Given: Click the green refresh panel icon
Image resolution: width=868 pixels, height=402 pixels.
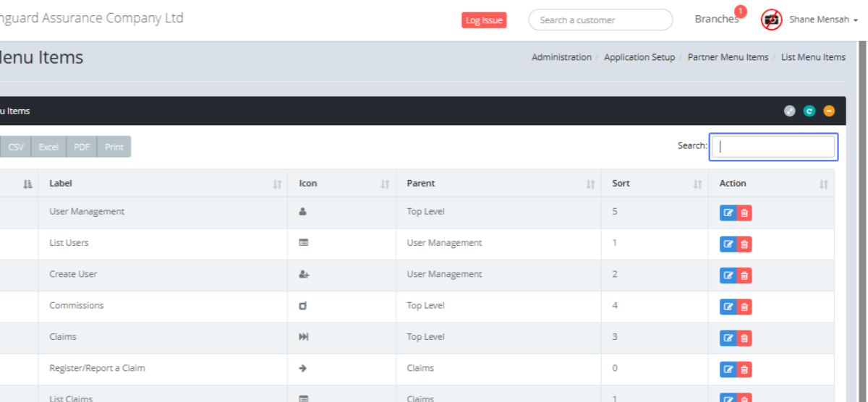Looking at the screenshot, I should pos(809,111).
